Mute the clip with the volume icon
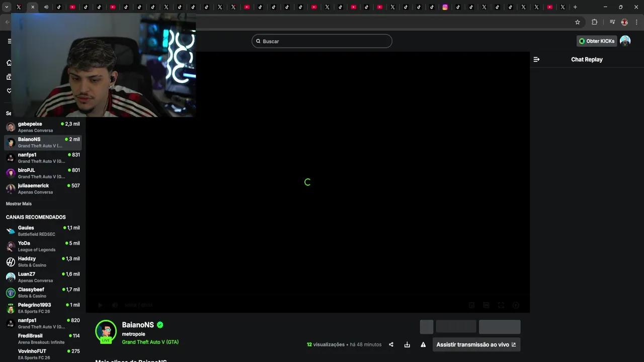Image resolution: width=644 pixels, height=362 pixels. pos(115,305)
